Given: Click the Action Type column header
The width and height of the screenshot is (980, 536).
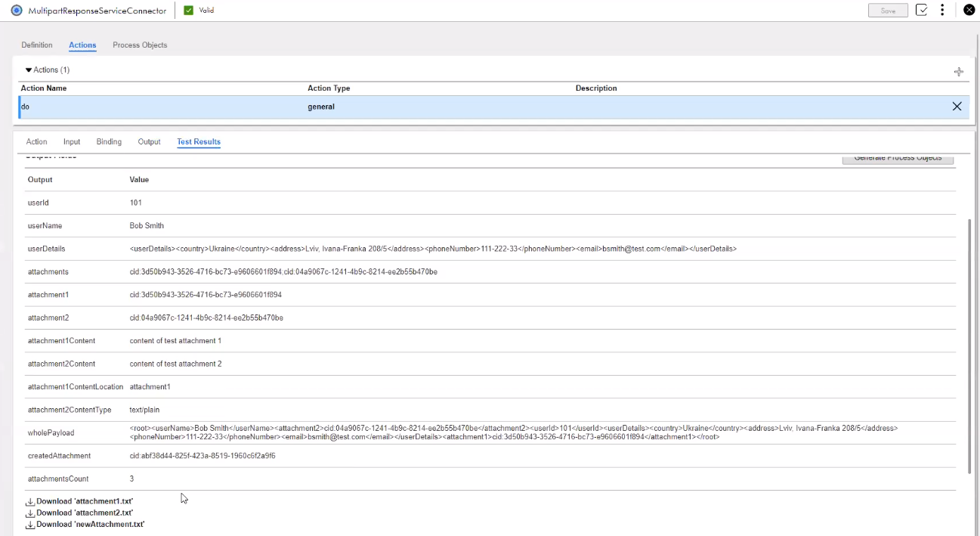Looking at the screenshot, I should pos(329,88).
